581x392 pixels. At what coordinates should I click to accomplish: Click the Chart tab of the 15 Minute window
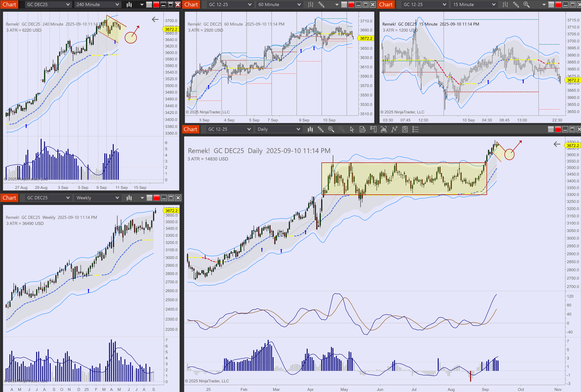pos(386,4)
